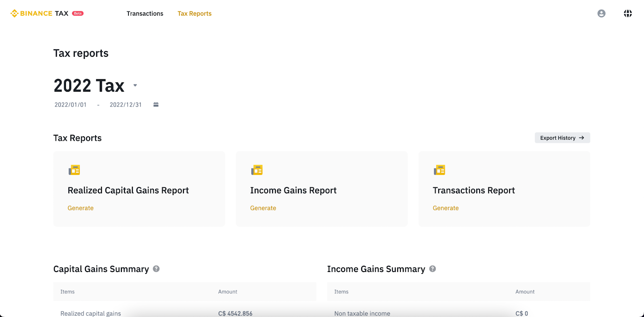Click the Export History button
This screenshot has width=644, height=317.
pos(562,138)
